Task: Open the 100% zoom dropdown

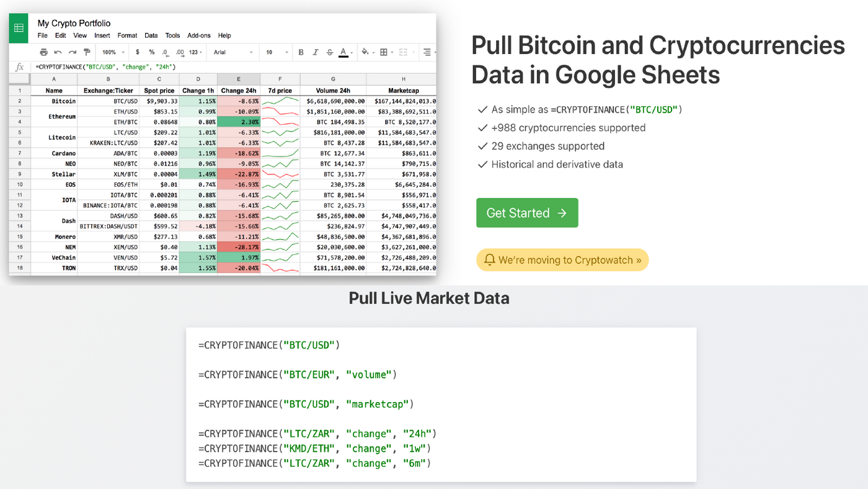Action: [x=113, y=52]
